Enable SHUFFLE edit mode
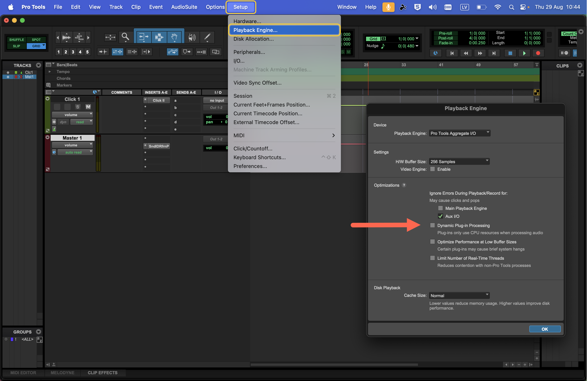The width and height of the screenshot is (588, 381). click(x=17, y=39)
